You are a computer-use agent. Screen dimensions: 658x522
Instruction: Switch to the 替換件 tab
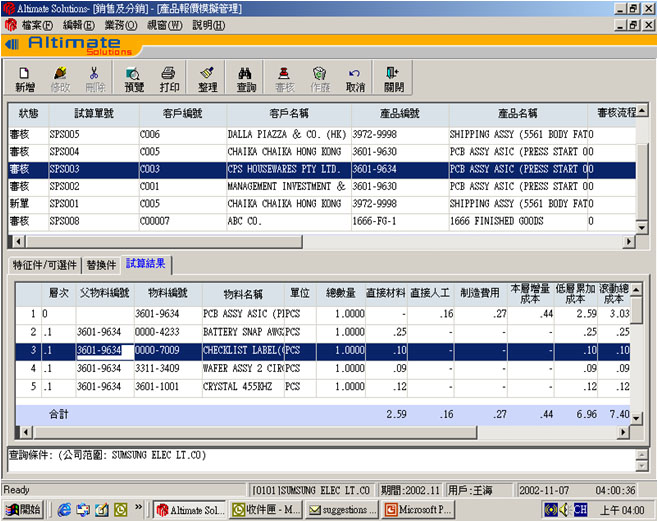pos(101,265)
